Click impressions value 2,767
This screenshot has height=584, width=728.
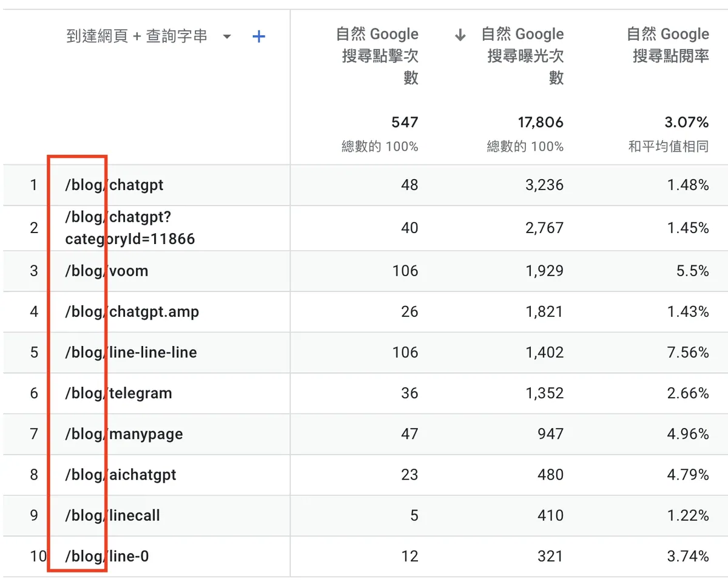pos(544,228)
